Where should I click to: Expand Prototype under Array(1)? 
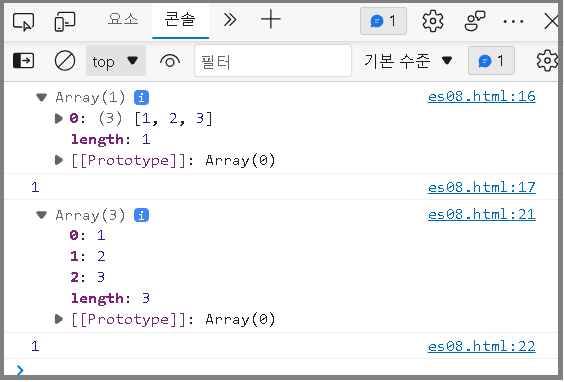click(58, 160)
